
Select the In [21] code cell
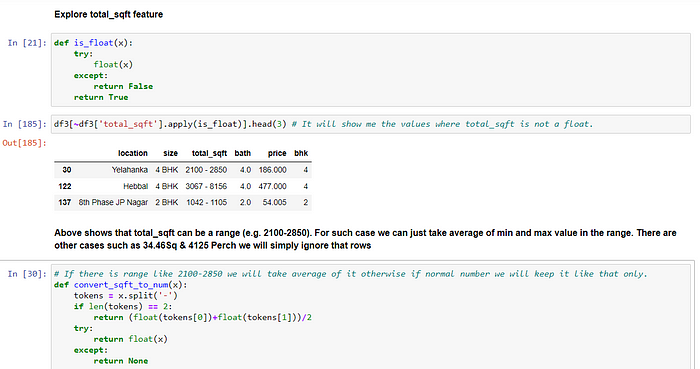(371, 70)
